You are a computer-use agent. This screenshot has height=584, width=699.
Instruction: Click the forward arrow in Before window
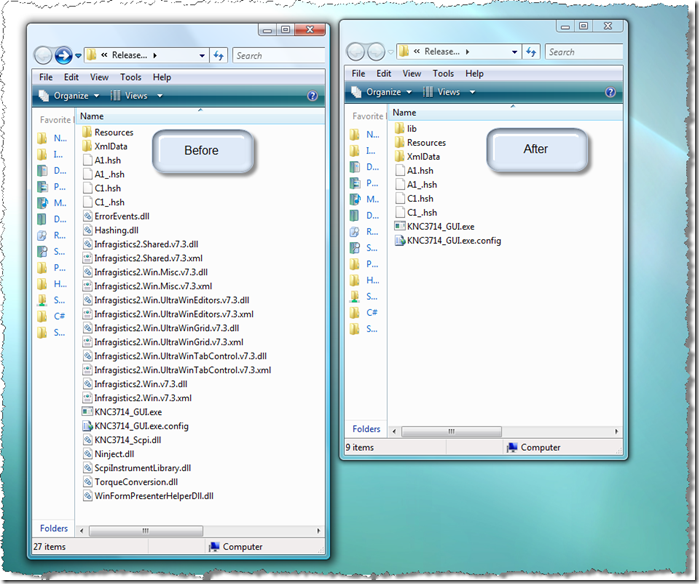(63, 55)
